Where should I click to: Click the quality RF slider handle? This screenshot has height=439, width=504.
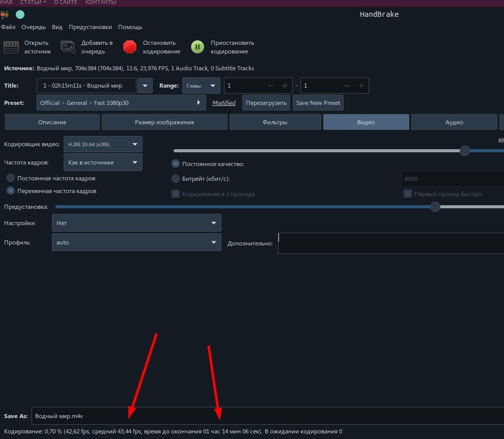coord(464,151)
